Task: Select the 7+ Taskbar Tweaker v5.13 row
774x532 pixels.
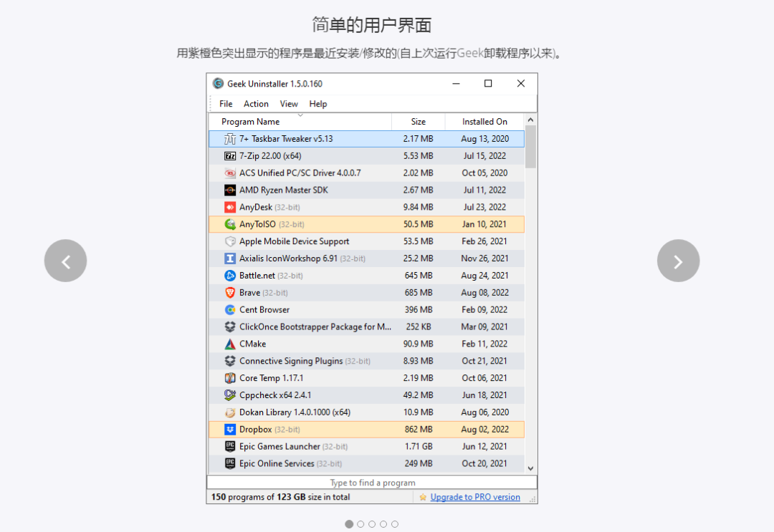Action: click(x=366, y=139)
